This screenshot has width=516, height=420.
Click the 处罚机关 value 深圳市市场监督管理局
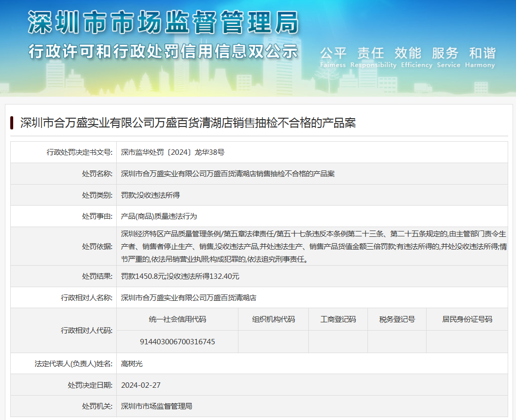coord(157,406)
